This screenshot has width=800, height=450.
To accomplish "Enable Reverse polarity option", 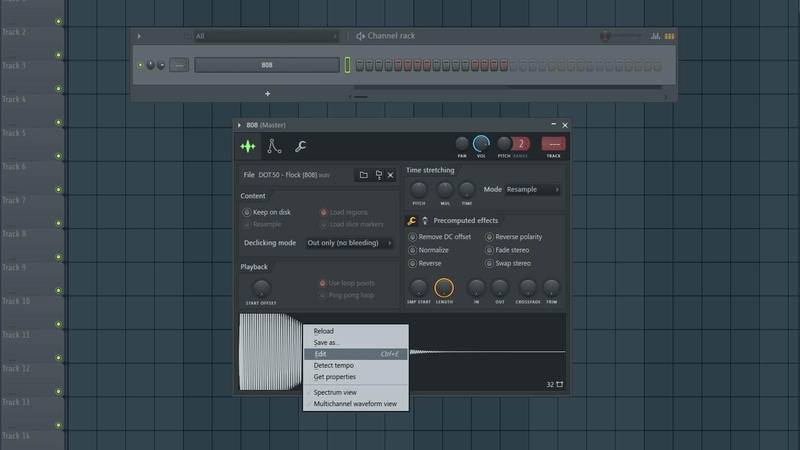I will tap(489, 237).
